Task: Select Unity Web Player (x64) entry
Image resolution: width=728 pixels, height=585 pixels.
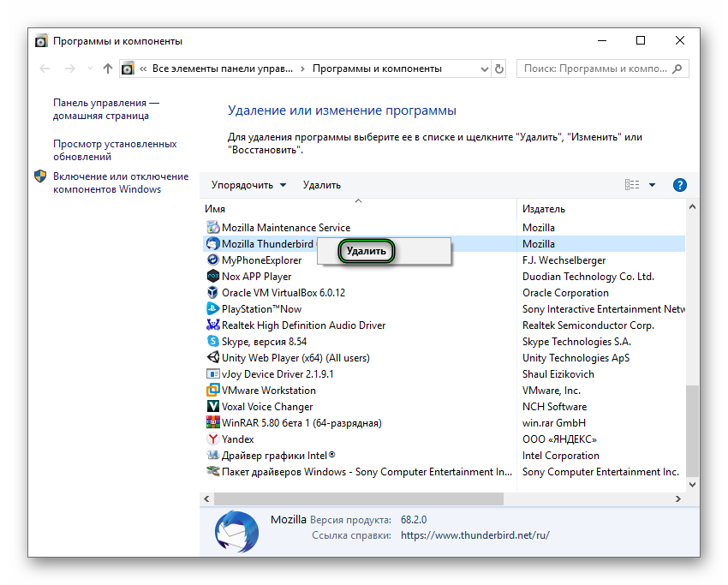Action: (x=295, y=358)
